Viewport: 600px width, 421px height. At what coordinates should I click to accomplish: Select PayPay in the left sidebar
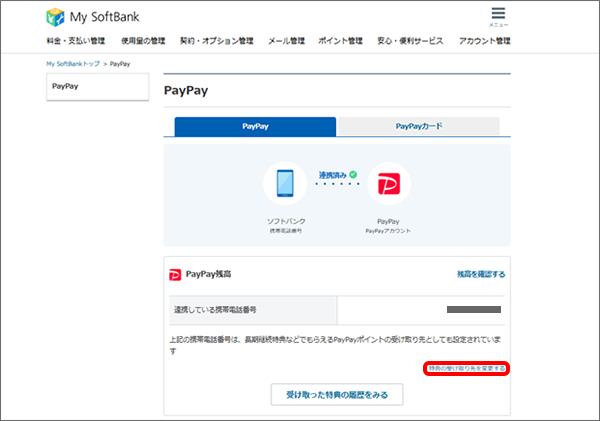[98, 87]
